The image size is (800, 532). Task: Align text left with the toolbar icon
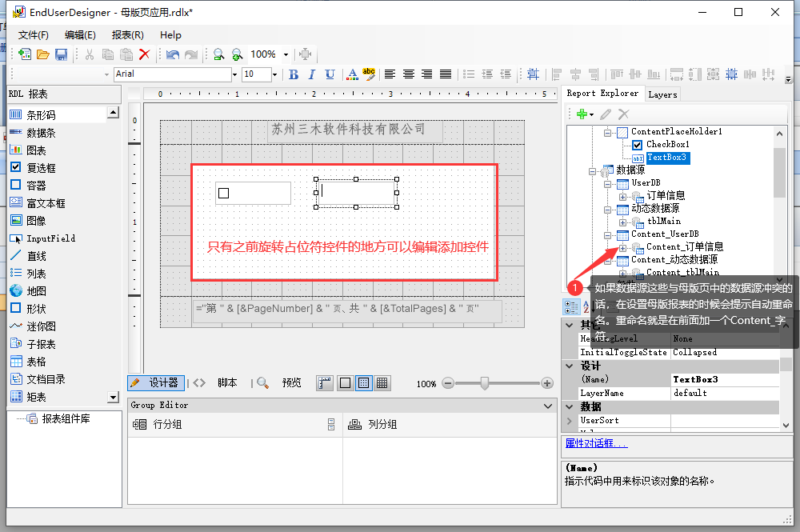tap(390, 74)
